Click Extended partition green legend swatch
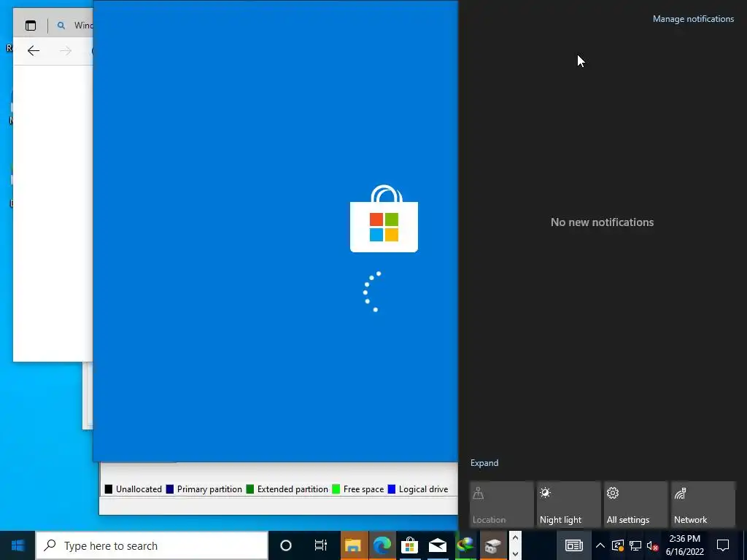Screen dimensions: 747x560 tap(250, 489)
